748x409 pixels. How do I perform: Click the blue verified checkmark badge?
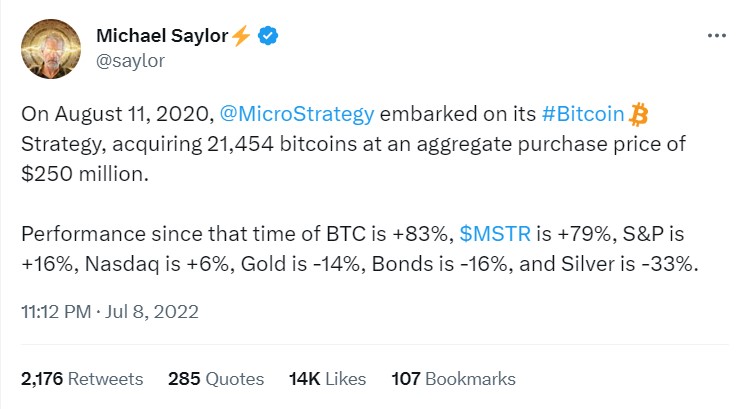[x=268, y=36]
